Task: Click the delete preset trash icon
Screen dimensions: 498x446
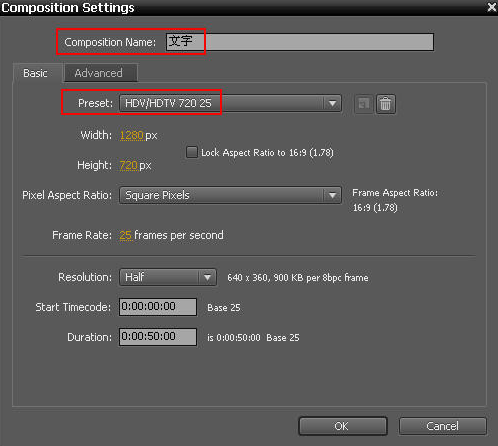Action: click(386, 104)
